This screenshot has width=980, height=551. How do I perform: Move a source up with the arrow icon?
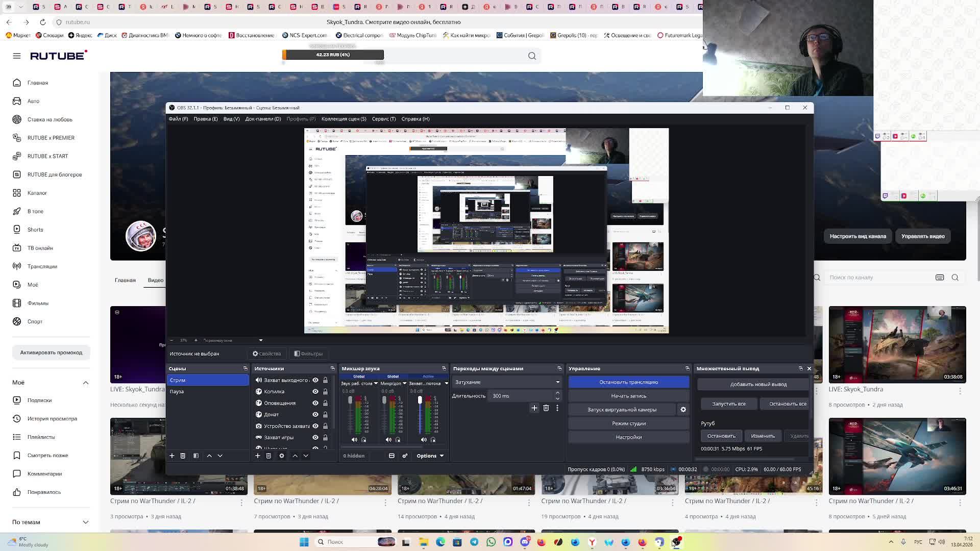[295, 456]
